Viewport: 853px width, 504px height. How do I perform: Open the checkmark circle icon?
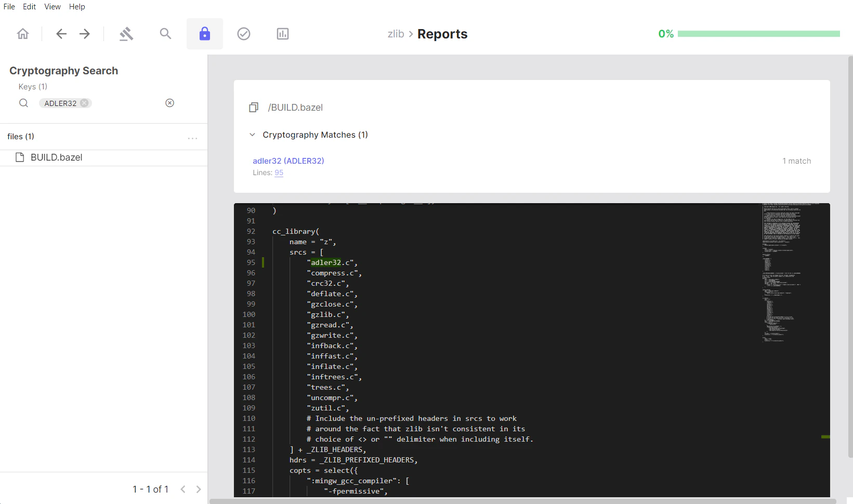[244, 34]
